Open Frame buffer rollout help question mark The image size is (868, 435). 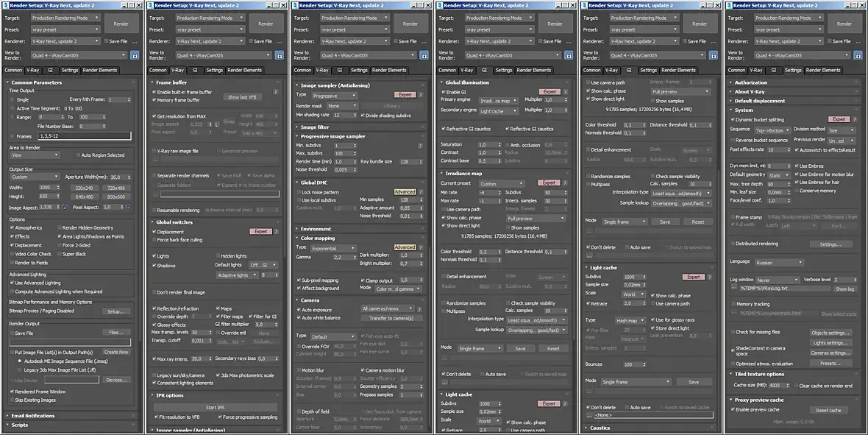276,92
